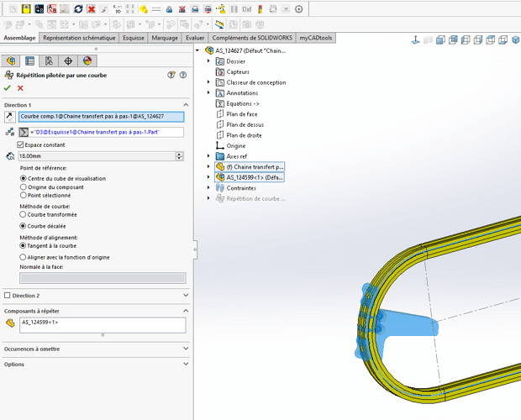Click the curve direction selection field
The image size is (521, 420).
coord(102,117)
